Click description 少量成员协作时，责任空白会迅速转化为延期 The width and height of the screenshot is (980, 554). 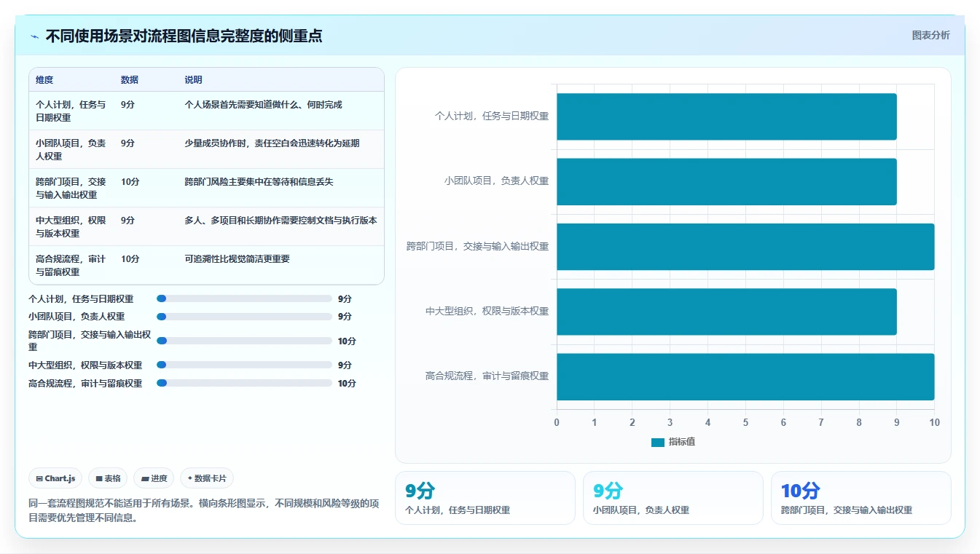coord(272,143)
